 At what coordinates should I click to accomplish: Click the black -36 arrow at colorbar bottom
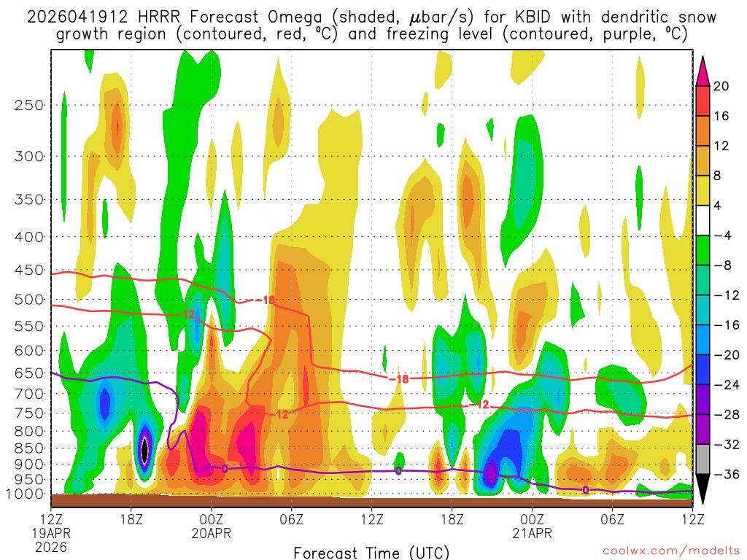click(703, 489)
